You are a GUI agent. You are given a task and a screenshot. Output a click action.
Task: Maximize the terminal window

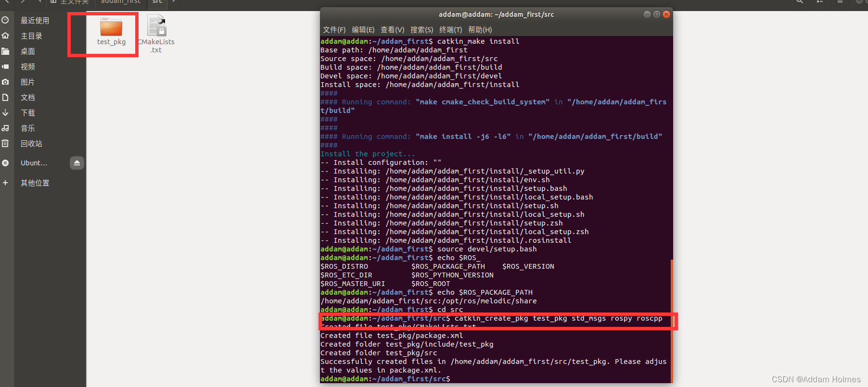coord(657,14)
